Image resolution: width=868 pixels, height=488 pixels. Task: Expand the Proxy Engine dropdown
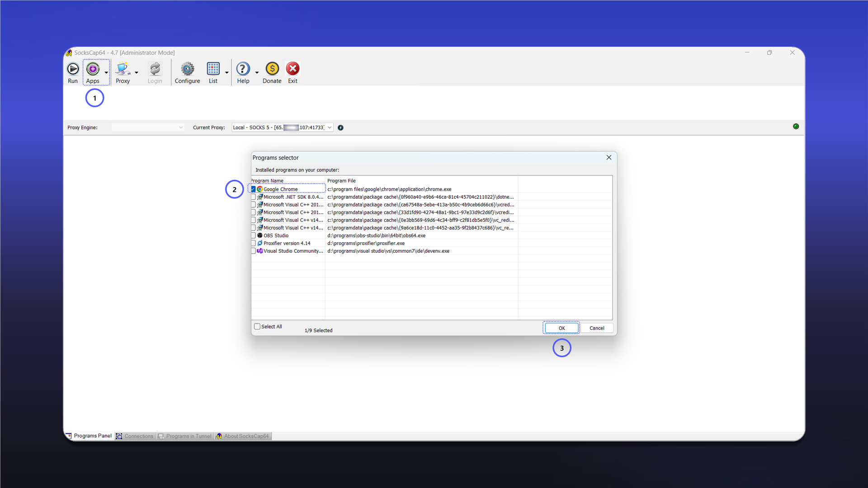181,127
